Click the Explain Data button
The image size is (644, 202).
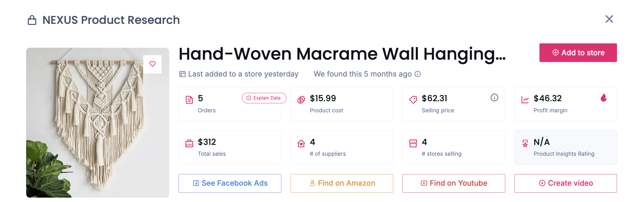click(x=264, y=98)
